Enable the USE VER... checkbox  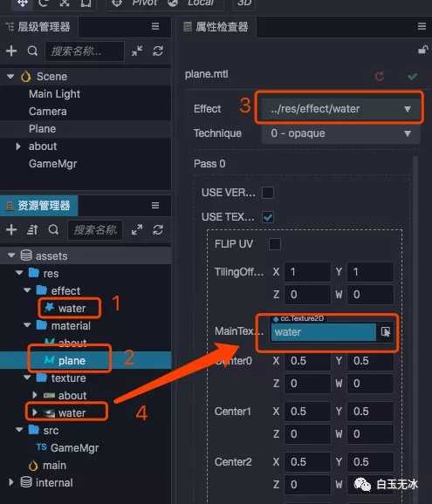click(268, 193)
